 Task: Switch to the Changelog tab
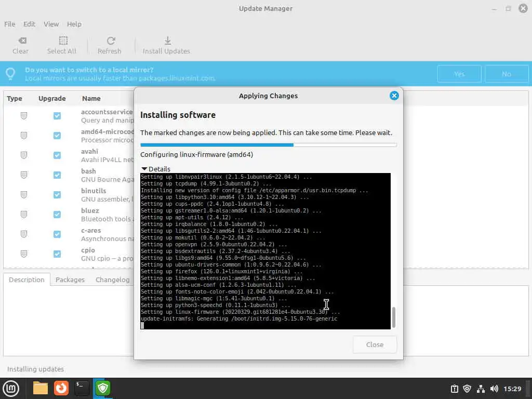coord(112,280)
